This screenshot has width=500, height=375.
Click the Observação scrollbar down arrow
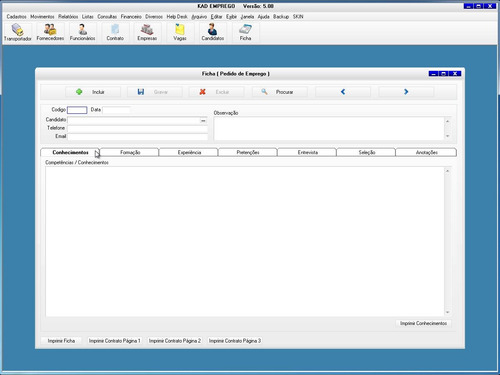click(x=448, y=136)
